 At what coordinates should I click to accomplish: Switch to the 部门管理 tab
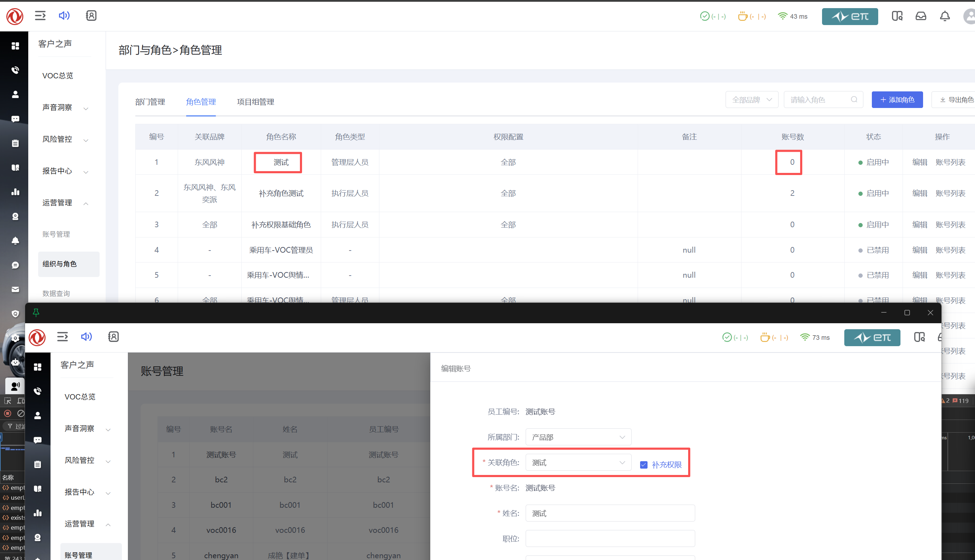pyautogui.click(x=150, y=102)
